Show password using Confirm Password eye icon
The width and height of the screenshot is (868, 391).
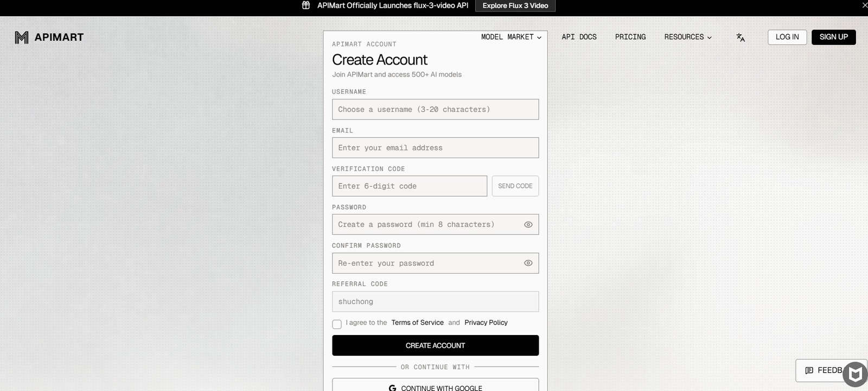[x=528, y=263]
